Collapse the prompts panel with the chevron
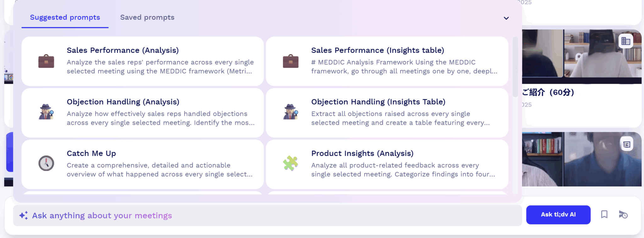Screen dimensions: 644x238 tap(506, 18)
